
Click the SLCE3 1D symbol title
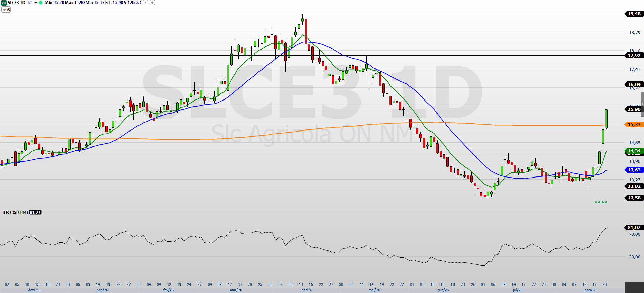tap(16, 3)
